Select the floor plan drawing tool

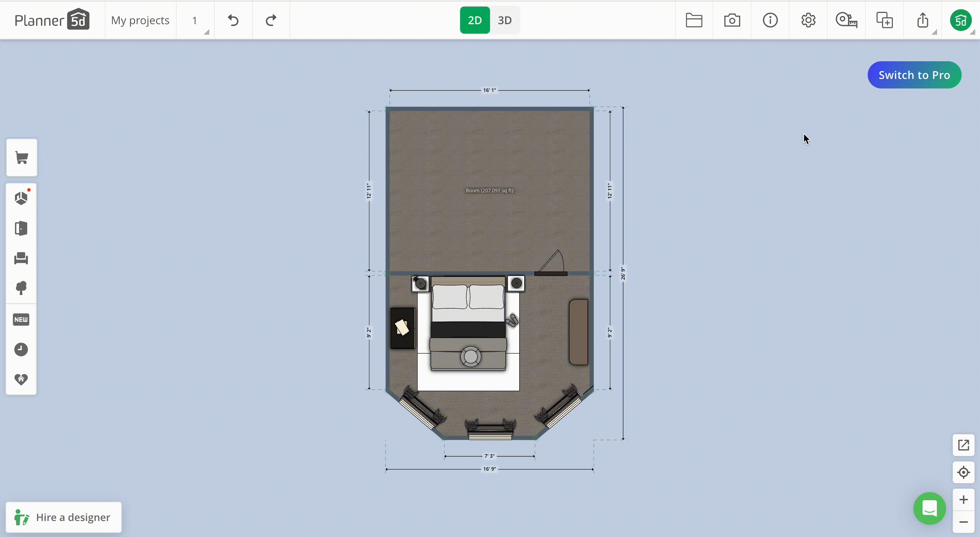coord(21,197)
